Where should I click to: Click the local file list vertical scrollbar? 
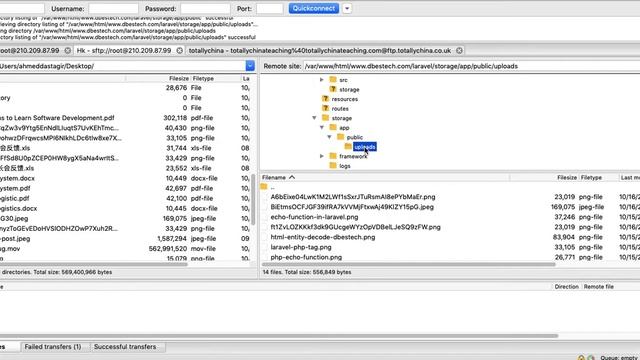coord(253,199)
